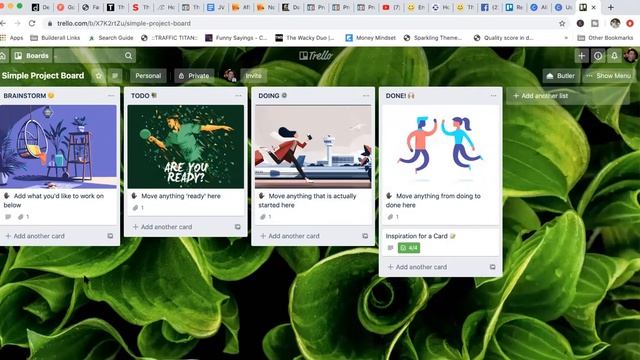Open 'Inspiration for a Card' card

[440, 242]
